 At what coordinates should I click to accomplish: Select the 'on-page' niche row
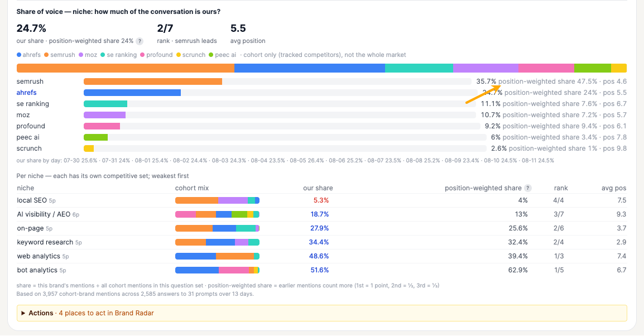pos(321,228)
